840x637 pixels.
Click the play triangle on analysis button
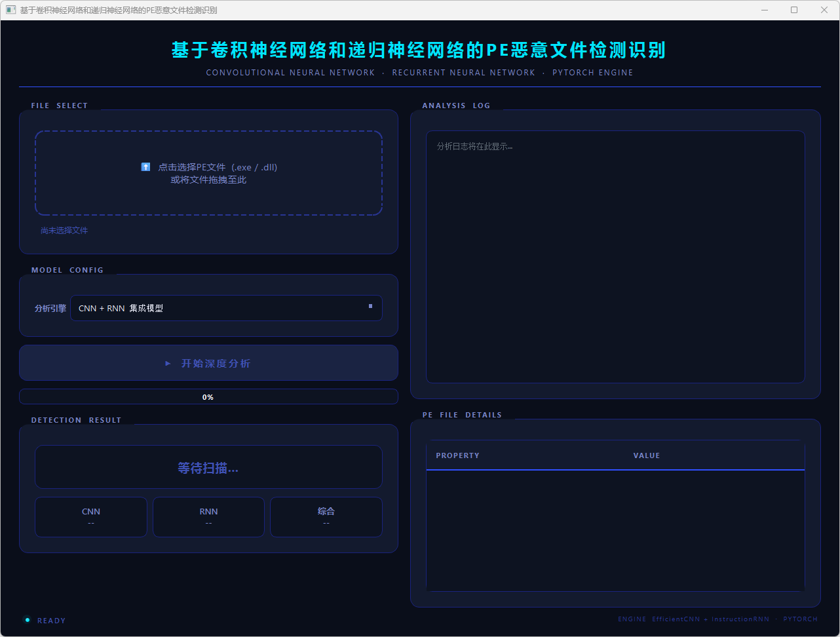point(168,363)
